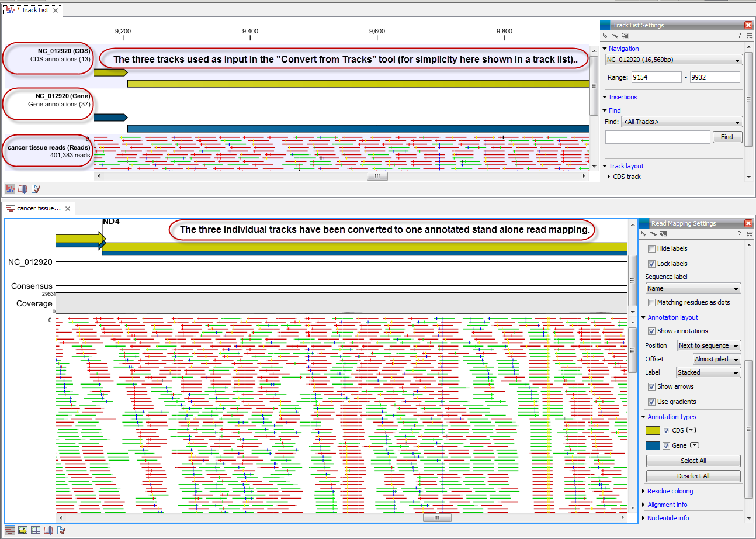Select the graphical read mapping view icon
The height and width of the screenshot is (539, 756).
[x=9, y=530]
